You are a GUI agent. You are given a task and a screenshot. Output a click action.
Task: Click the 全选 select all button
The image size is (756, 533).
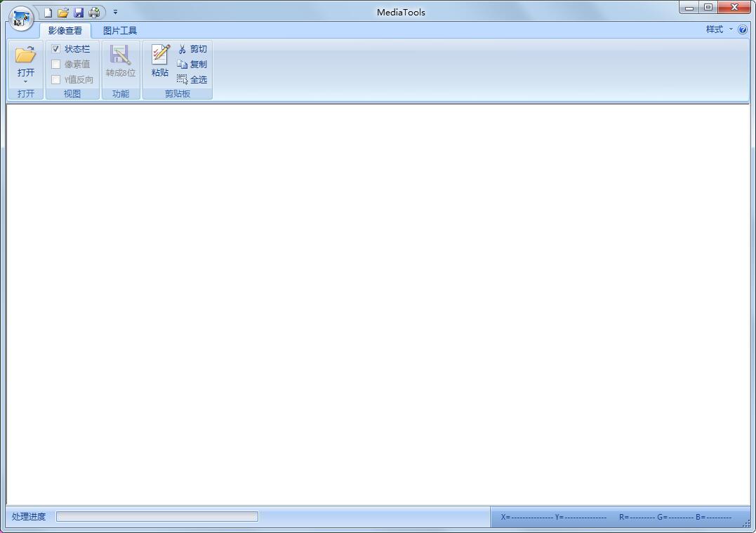pyautogui.click(x=192, y=79)
